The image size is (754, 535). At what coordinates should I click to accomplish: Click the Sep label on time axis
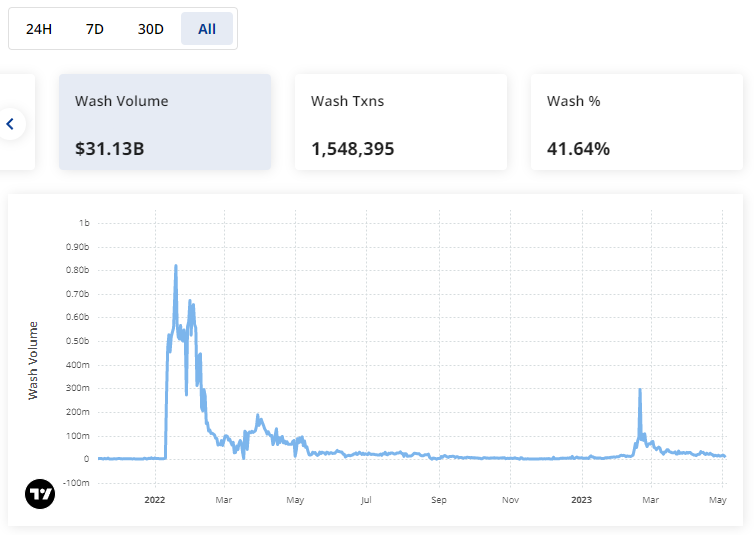438,497
